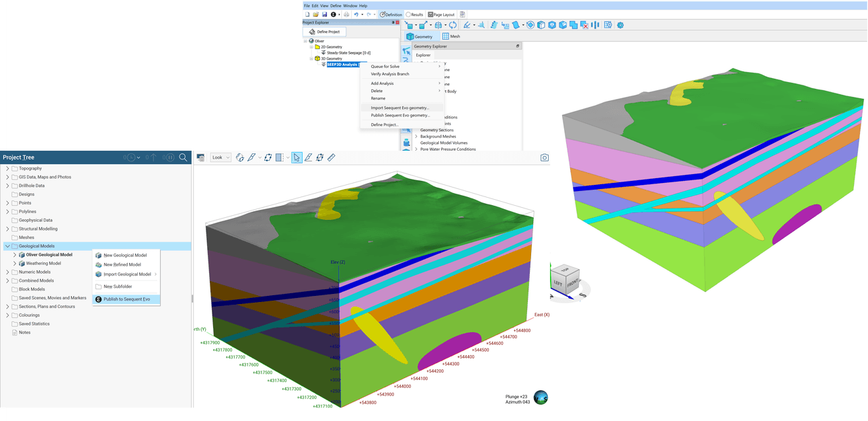Open Import Geological Model submenu
The width and height of the screenshot is (868, 421).
click(x=126, y=274)
